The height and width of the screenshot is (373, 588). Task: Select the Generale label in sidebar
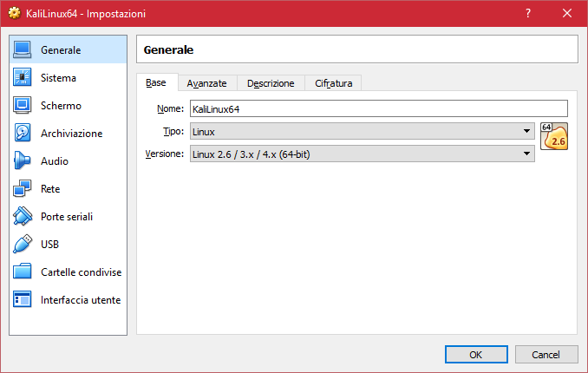(61, 50)
